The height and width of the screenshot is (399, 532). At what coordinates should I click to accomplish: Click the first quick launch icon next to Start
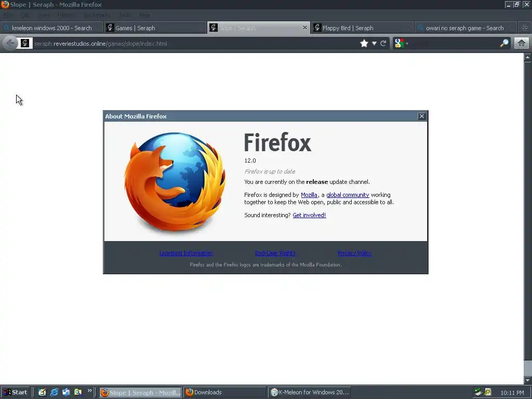click(42, 392)
